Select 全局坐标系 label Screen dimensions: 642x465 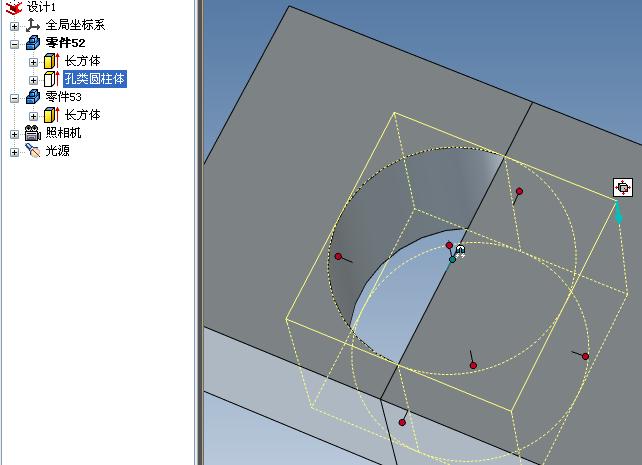pos(75,25)
